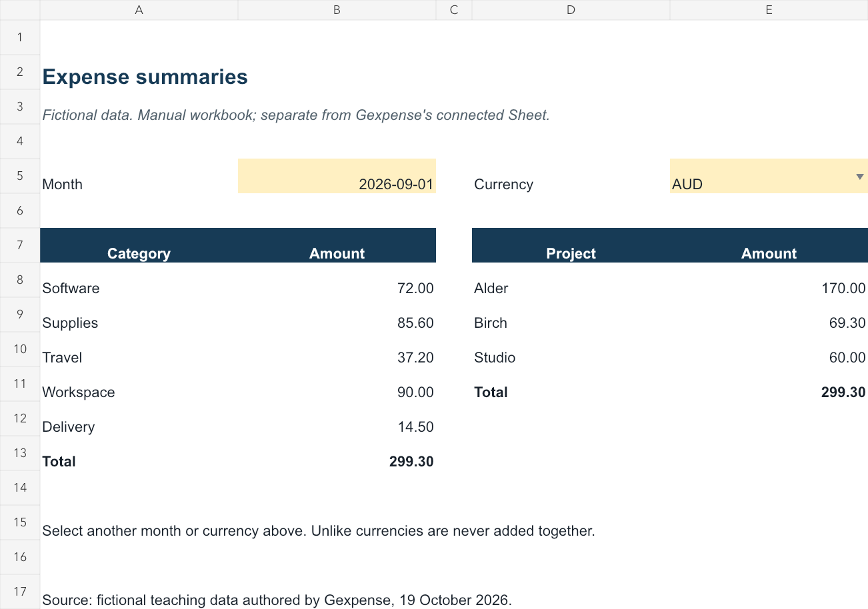Open the Currency dropdown arrow
Screen dimensions: 868x609
coord(860,177)
